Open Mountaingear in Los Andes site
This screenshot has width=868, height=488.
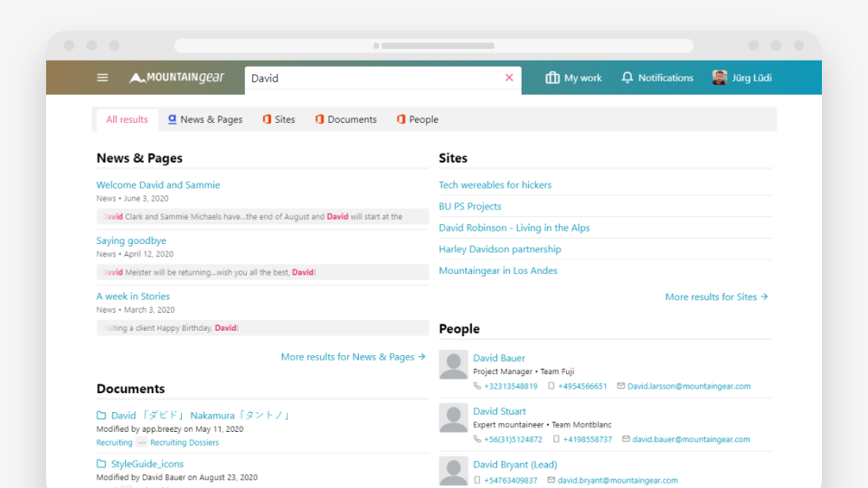[x=498, y=270]
